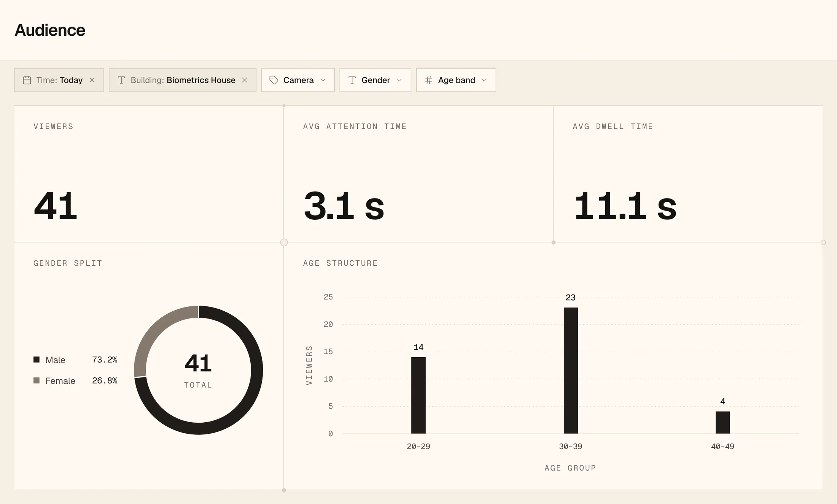
Task: Click the calendar icon in Time filter
Action: point(27,80)
